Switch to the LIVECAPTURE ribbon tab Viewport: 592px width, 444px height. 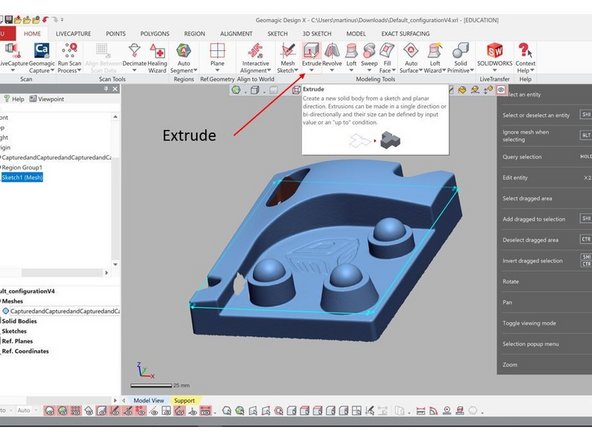pyautogui.click(x=73, y=34)
